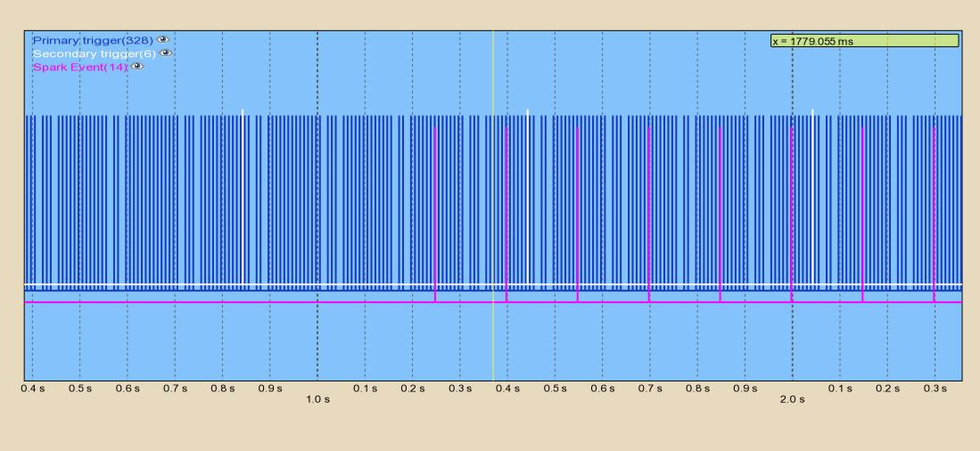Select the Primary trigger(328) legend label

point(93,40)
